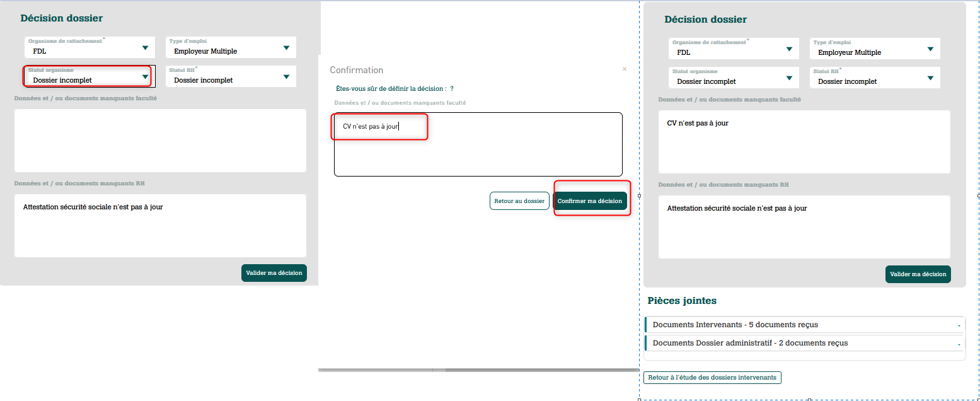Click the Valider ma décision button above Pièces jointes
Screen dimensions: 980x401
click(918, 274)
